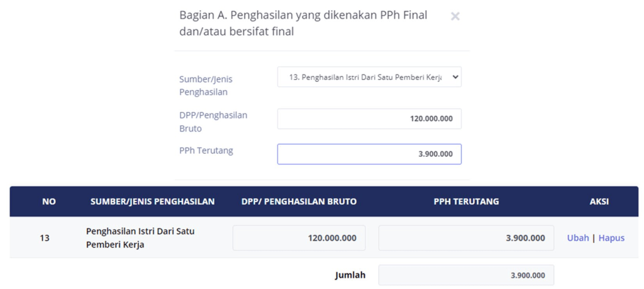Click the Jumlah label
Image resolution: width=644 pixels, height=289 pixels.
pyautogui.click(x=350, y=275)
